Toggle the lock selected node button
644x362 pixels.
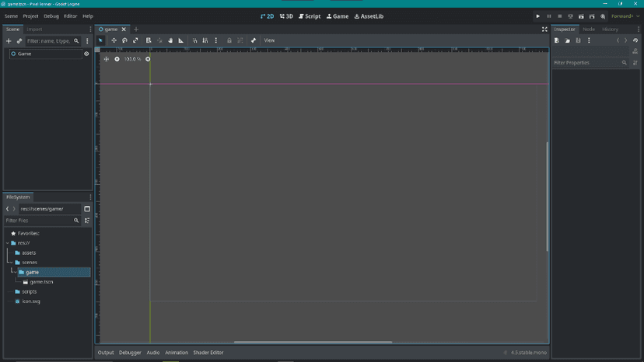229,40
